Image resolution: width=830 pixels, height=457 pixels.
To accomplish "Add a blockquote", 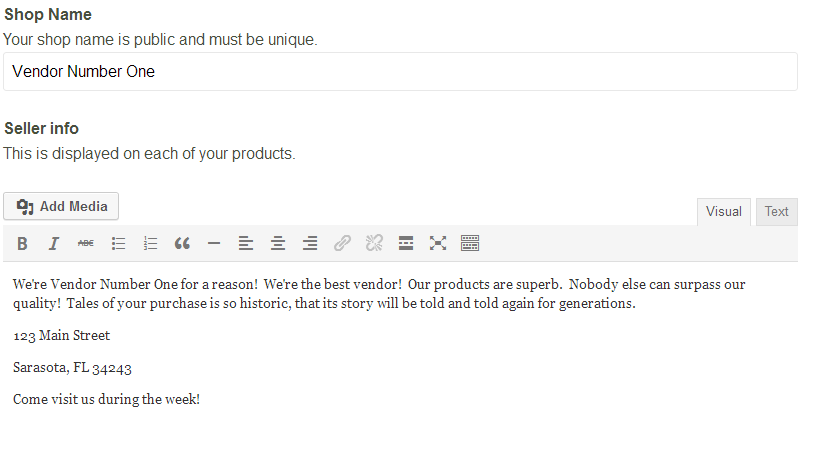I will (182, 244).
